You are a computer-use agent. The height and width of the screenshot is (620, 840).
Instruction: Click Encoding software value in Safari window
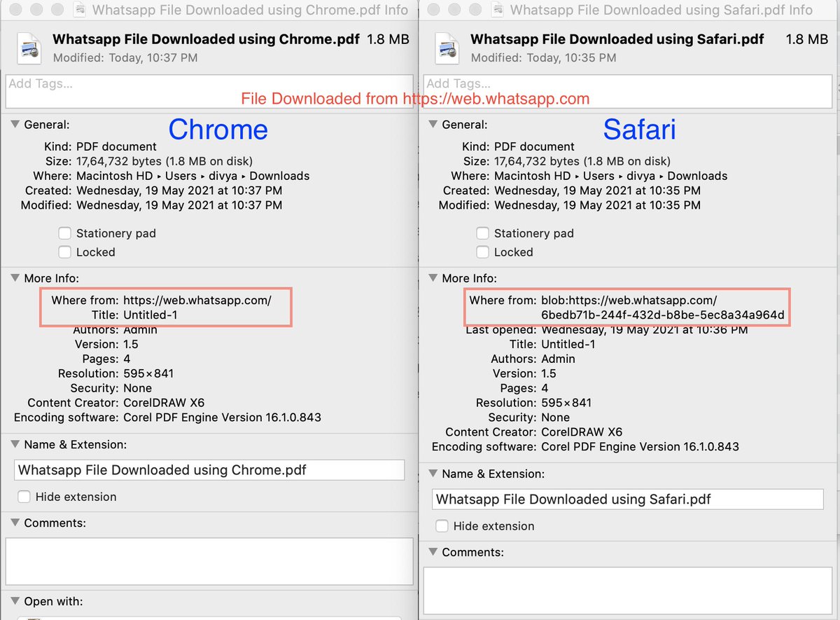[x=640, y=447]
